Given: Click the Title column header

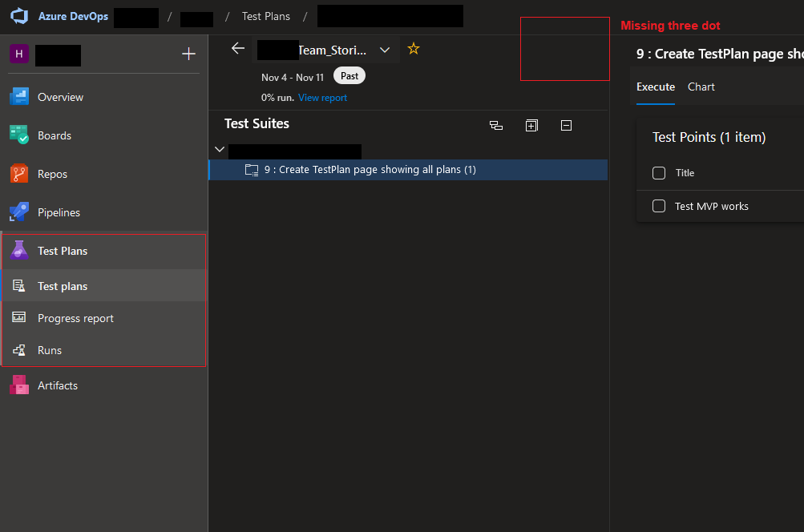Looking at the screenshot, I should (x=685, y=173).
